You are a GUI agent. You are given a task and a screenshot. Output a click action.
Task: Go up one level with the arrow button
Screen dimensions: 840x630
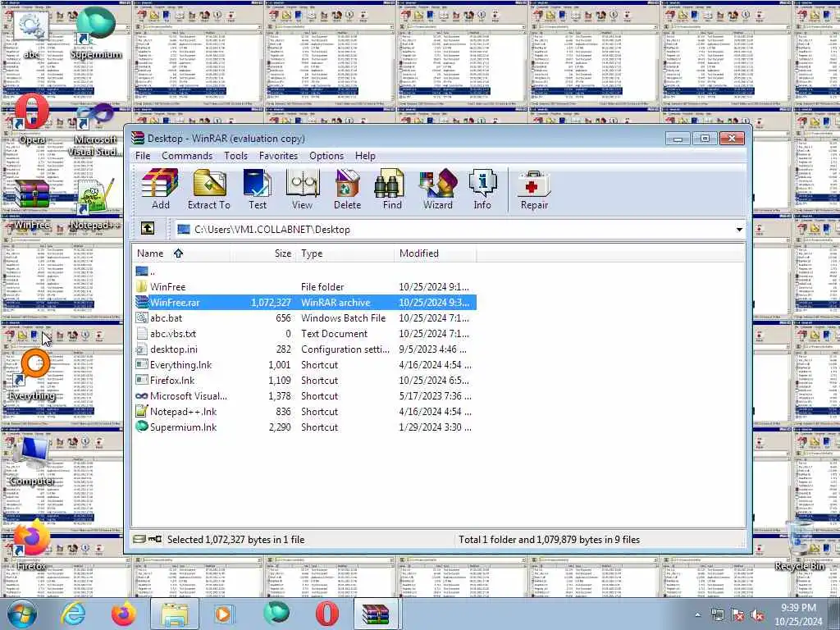pyautogui.click(x=148, y=229)
